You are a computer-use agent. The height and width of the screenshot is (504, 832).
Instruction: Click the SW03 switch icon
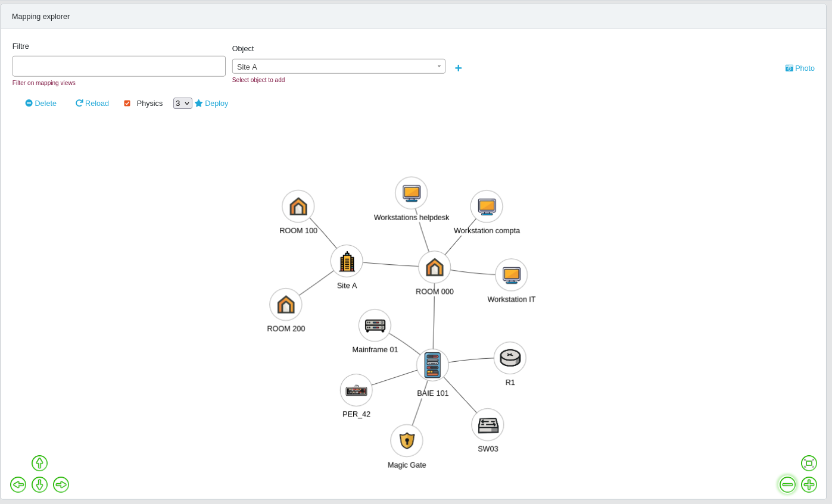pyautogui.click(x=487, y=424)
